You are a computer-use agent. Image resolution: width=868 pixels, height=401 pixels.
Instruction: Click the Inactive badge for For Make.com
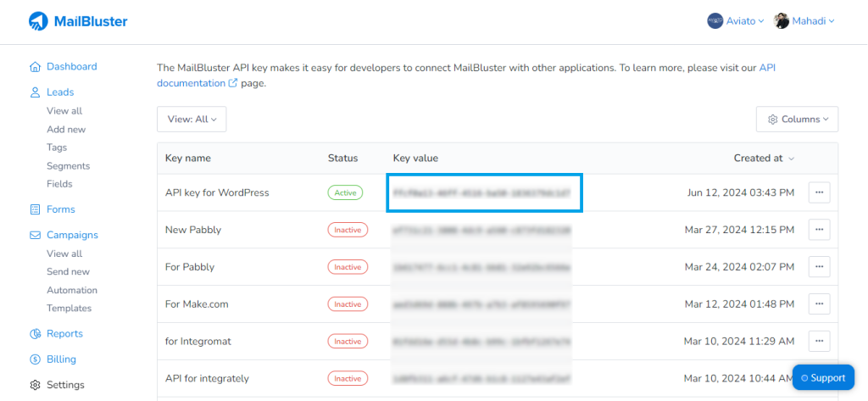[x=348, y=304]
